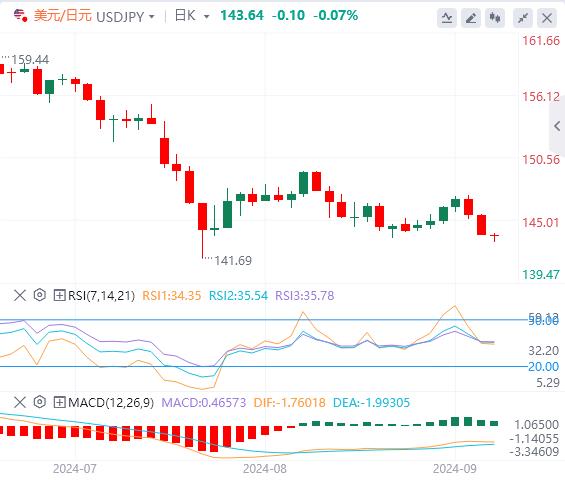The image size is (565, 481).
Task: Open the indicator line chart tool
Action: [447, 18]
